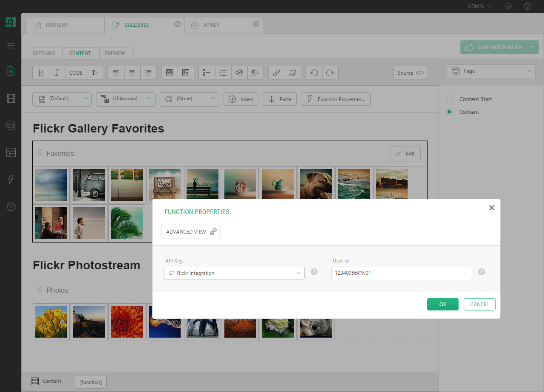Expand the API Key dropdown
Image resolution: width=544 pixels, height=392 pixels.
pos(234,273)
